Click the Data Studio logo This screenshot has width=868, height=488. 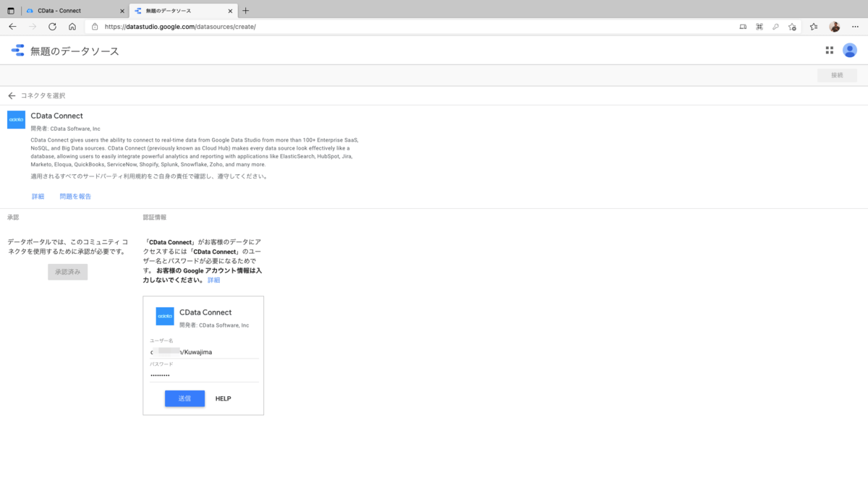[17, 51]
